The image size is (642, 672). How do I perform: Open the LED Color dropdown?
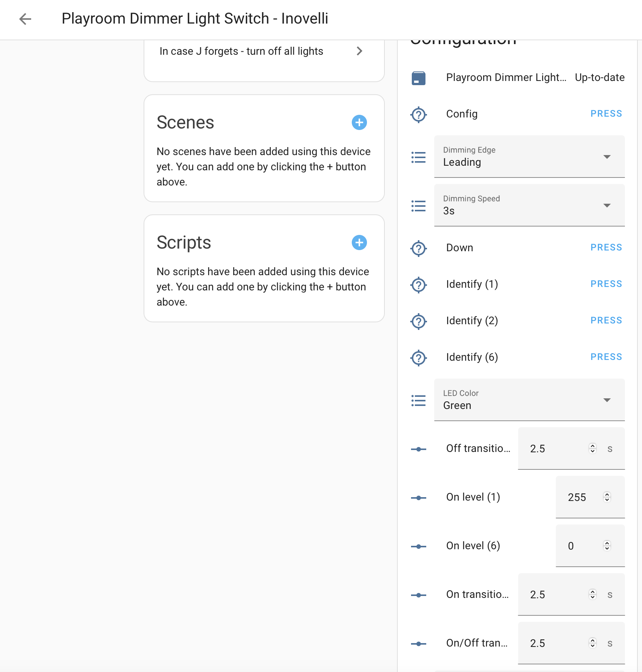530,400
